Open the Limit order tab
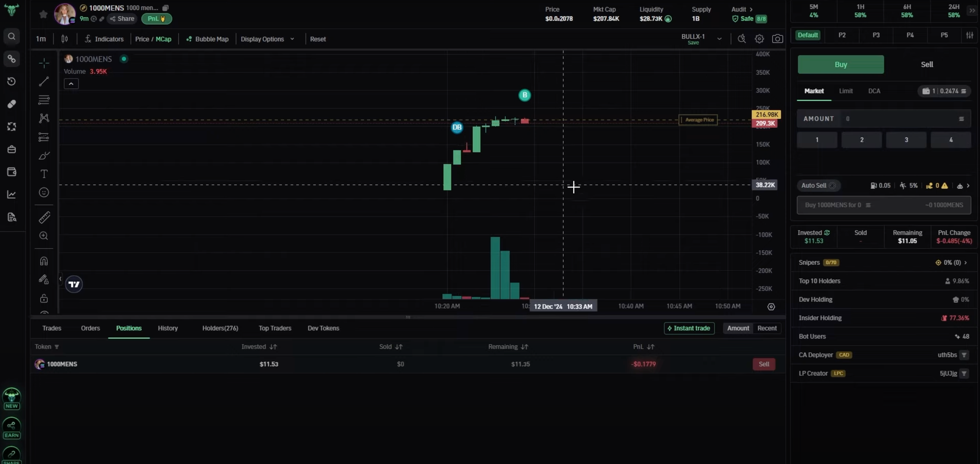980x464 pixels. pos(845,91)
